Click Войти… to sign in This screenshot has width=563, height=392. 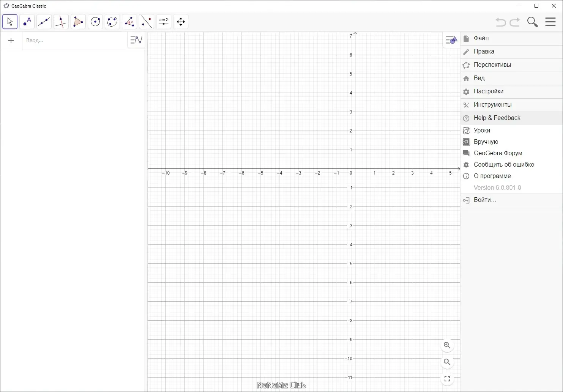tap(512, 200)
